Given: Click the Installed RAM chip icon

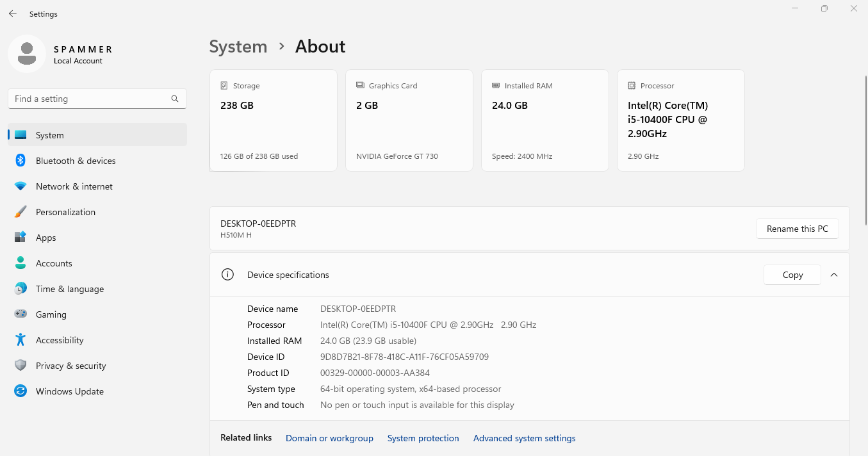Looking at the screenshot, I should pos(496,86).
